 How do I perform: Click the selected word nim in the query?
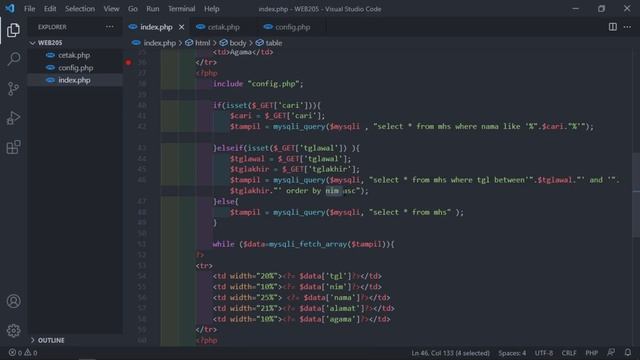click(332, 191)
